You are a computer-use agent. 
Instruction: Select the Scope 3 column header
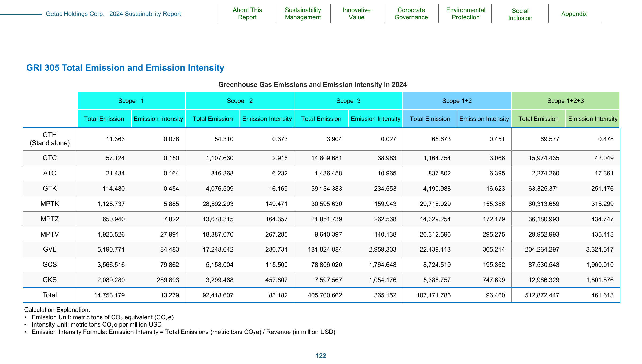tap(348, 101)
